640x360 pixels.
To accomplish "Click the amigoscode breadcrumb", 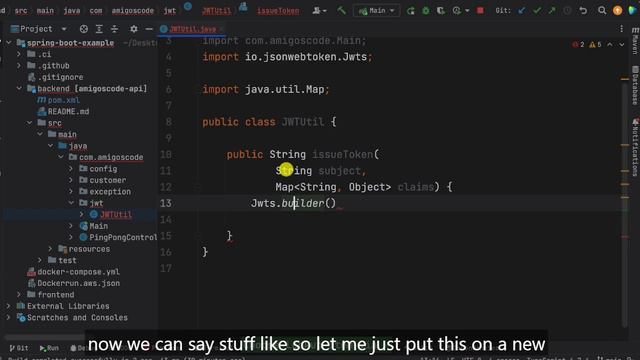I will (133, 11).
